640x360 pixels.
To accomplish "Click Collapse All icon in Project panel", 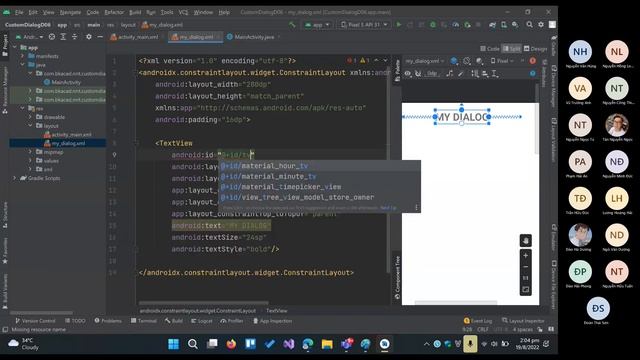I will (x=75, y=37).
